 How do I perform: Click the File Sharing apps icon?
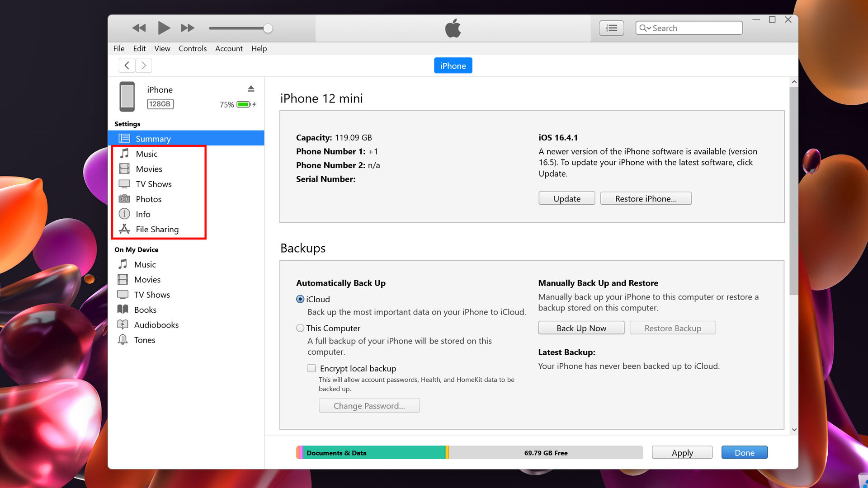coord(124,229)
